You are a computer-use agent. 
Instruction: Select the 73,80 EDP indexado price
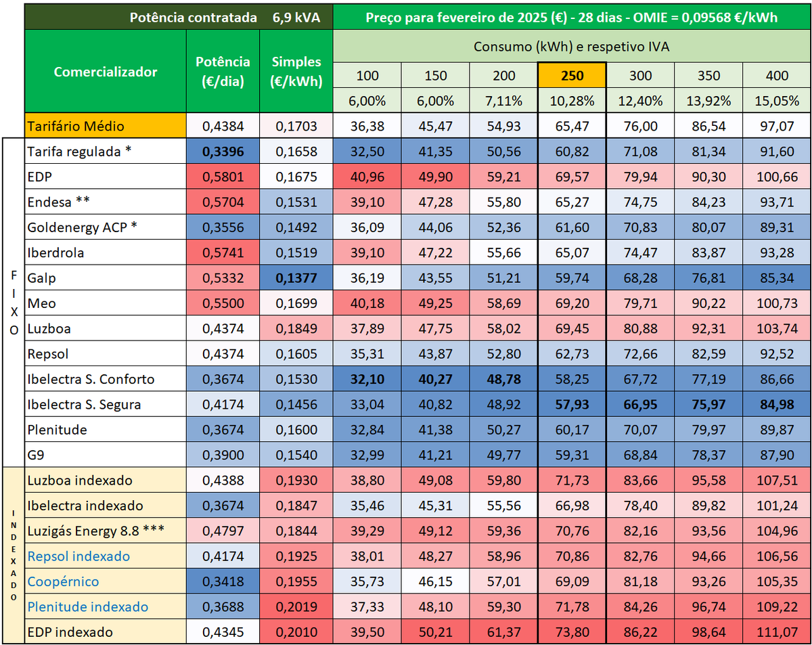[x=572, y=632]
